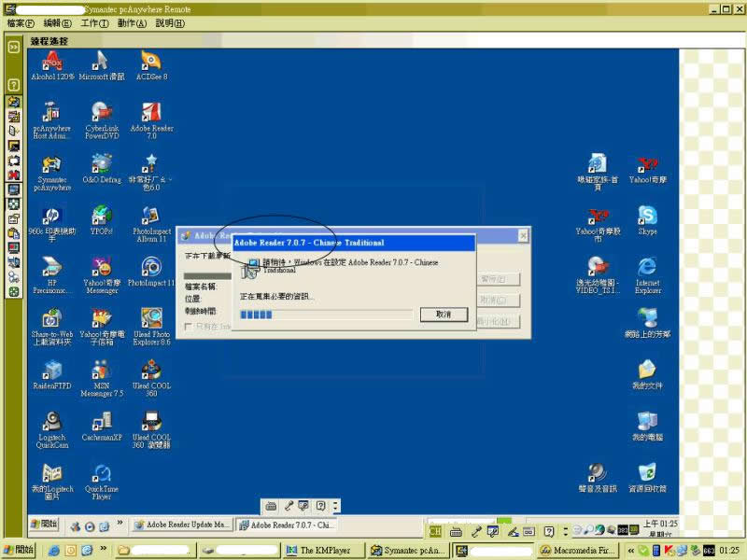Select the Internet Explorer desktop icon

647,275
